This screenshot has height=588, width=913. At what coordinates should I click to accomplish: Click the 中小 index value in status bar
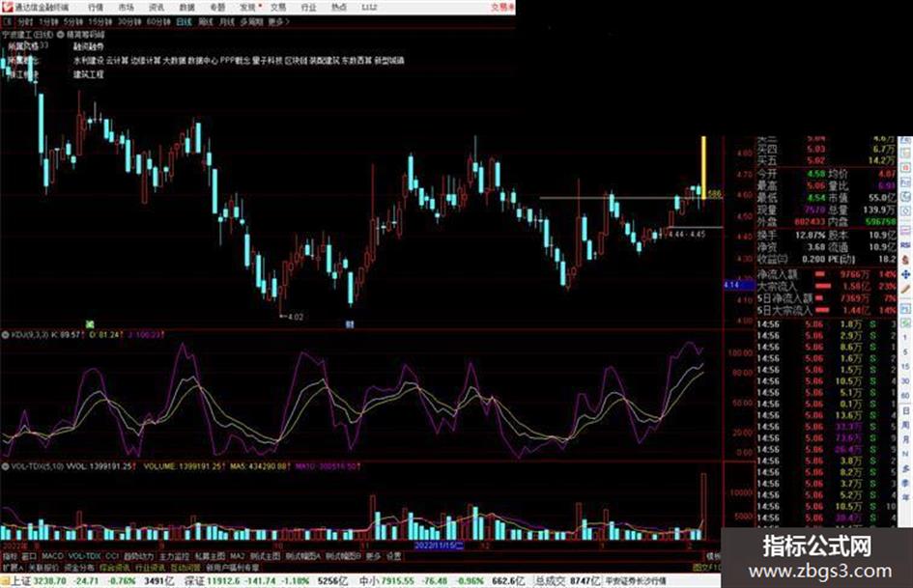[398, 580]
